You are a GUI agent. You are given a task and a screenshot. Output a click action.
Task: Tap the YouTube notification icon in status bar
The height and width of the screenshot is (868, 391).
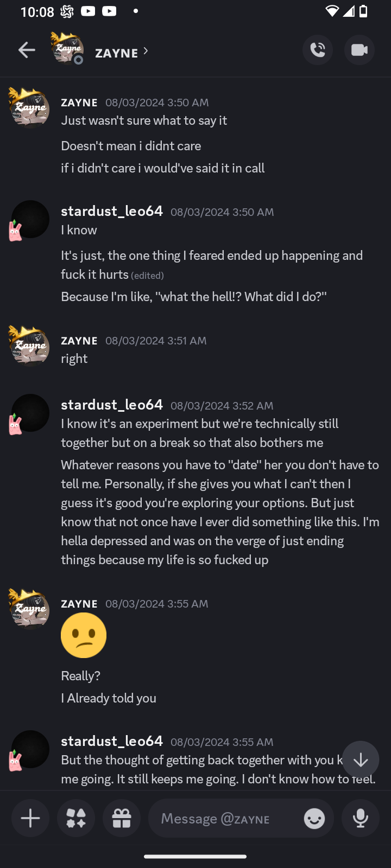pos(88,11)
